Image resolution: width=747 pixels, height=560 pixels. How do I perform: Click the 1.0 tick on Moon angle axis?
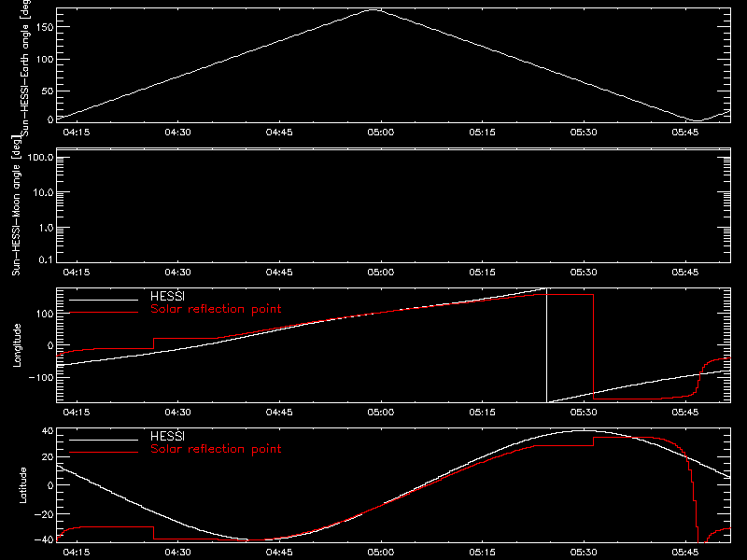(46, 228)
